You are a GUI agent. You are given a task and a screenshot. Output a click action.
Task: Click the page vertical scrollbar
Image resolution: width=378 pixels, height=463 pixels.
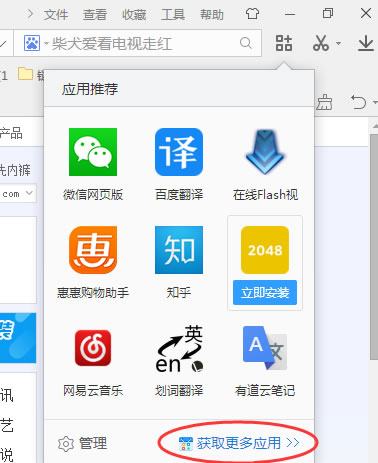point(374,247)
